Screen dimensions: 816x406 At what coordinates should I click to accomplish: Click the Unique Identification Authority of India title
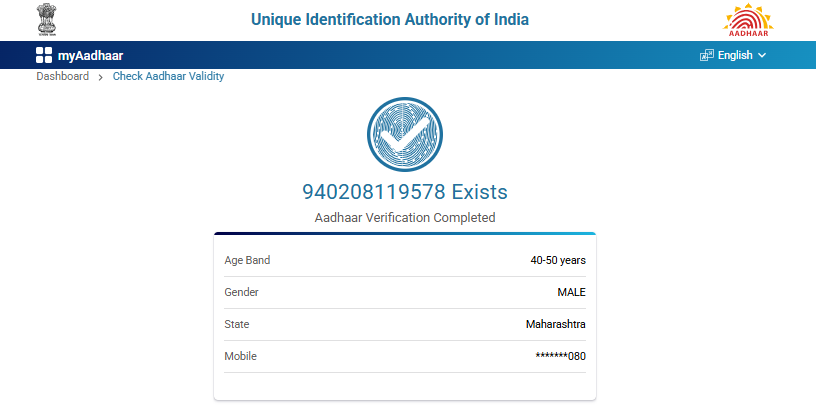pos(390,20)
